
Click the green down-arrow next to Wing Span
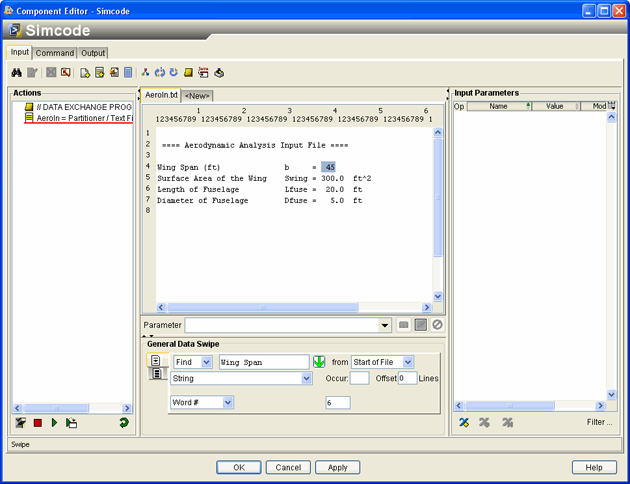click(x=319, y=362)
